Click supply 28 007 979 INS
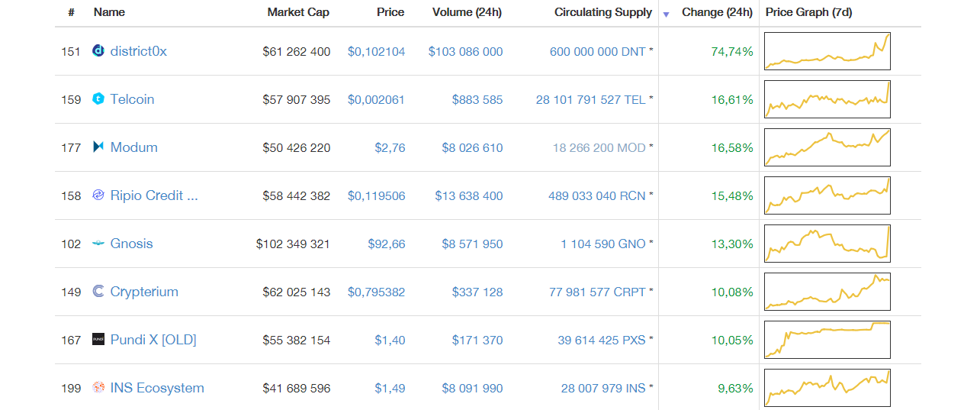980x410 pixels. pos(603,389)
